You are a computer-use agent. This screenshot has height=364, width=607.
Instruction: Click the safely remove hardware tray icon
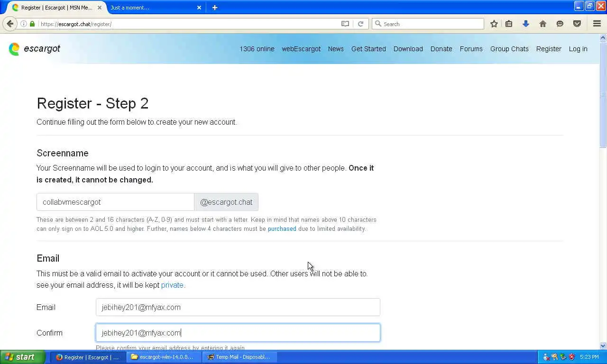(563, 357)
